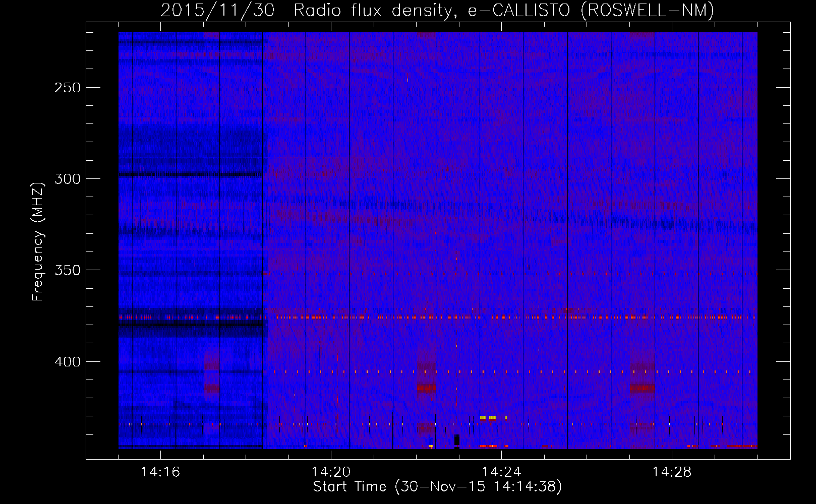Click the 300 frequency tick label
The width and height of the screenshot is (816, 504).
tap(68, 179)
